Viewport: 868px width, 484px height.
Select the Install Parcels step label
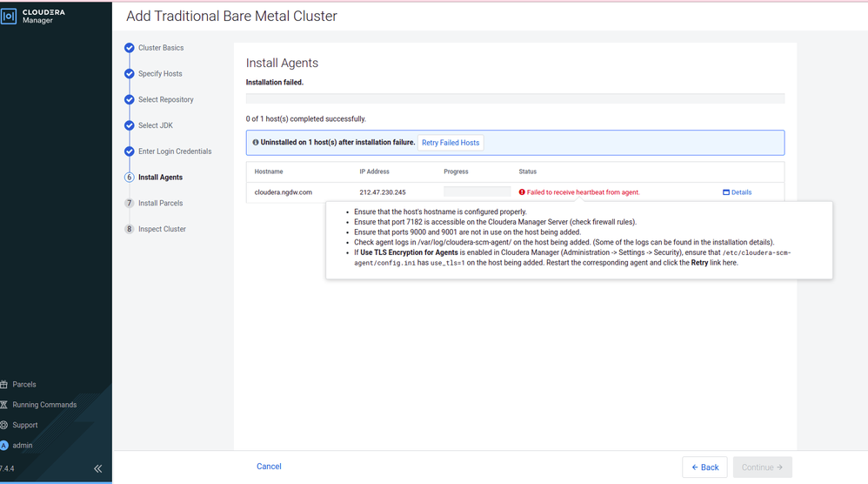[x=161, y=203]
